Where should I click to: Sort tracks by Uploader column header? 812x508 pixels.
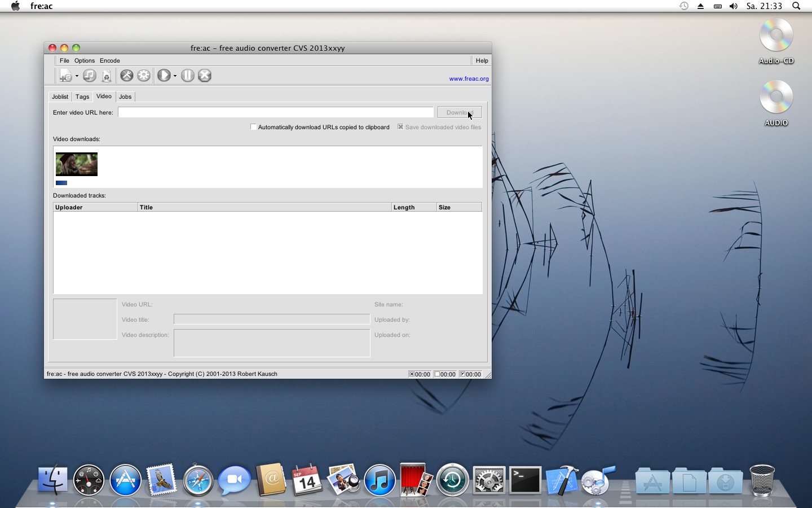click(x=95, y=207)
